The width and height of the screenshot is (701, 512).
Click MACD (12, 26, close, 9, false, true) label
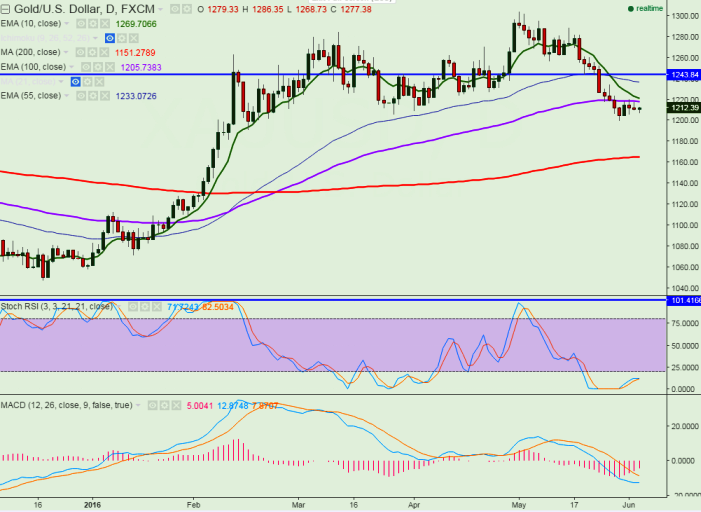67,405
